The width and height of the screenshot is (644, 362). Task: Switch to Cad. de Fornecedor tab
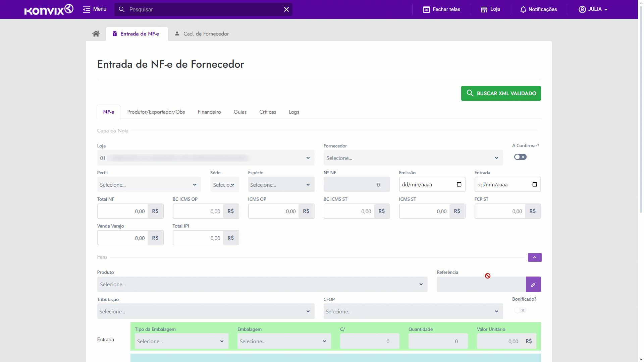202,34
